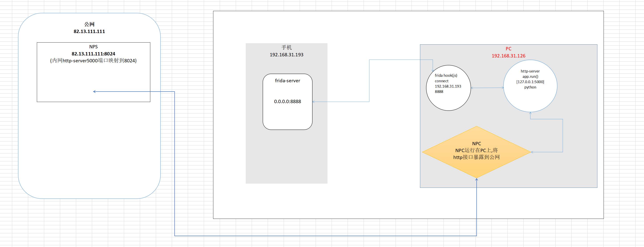Select the http接口暴露到公网 text

[476, 157]
